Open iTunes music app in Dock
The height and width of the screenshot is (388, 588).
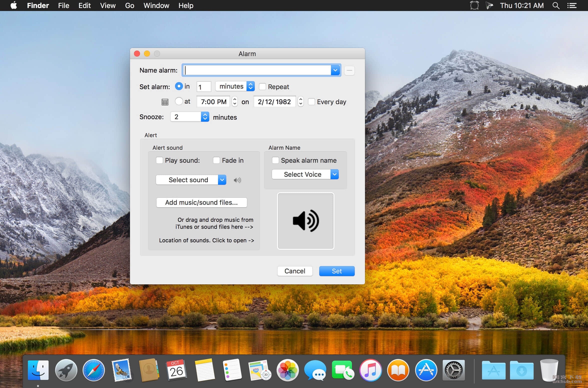pyautogui.click(x=370, y=370)
